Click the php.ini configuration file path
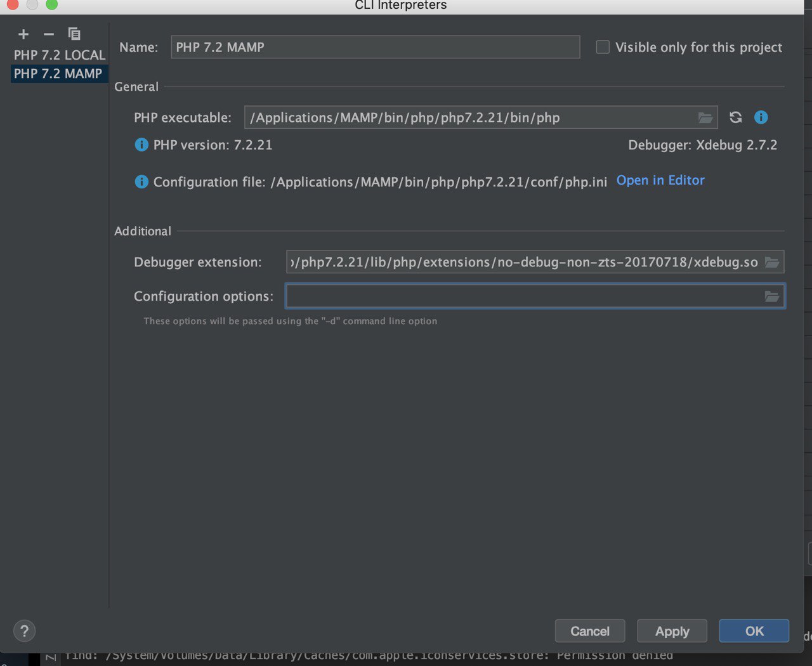 click(x=439, y=183)
